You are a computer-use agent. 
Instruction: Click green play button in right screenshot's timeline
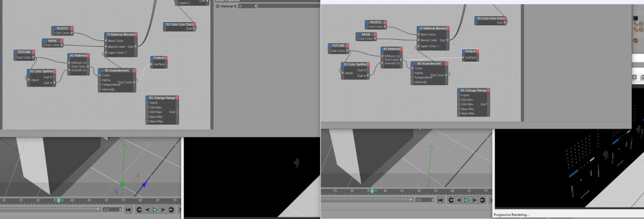467,200
